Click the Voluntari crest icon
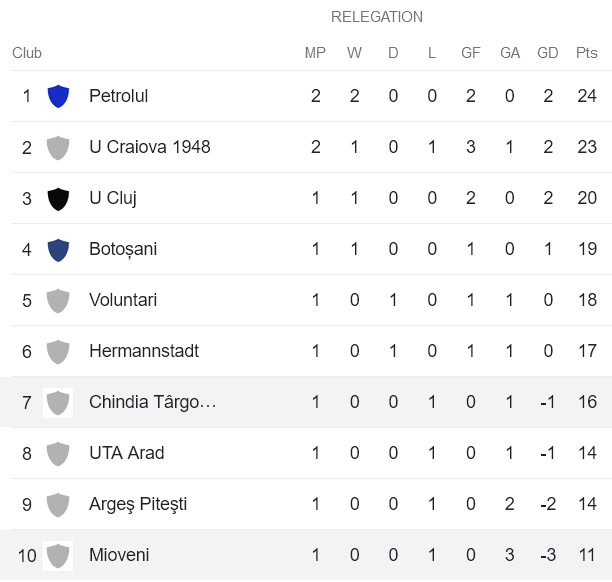The height and width of the screenshot is (582, 612). tap(58, 300)
